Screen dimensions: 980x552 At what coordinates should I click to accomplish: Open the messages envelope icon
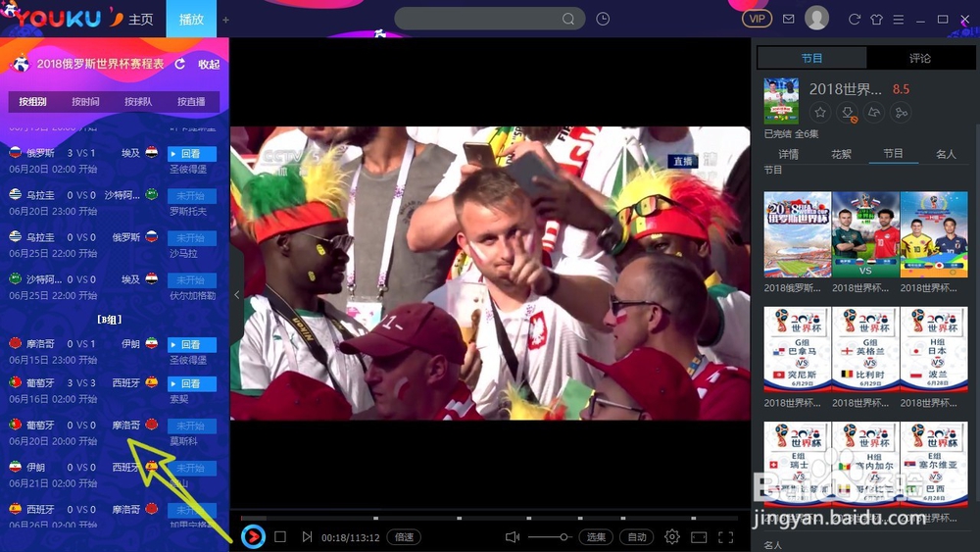[x=789, y=19]
